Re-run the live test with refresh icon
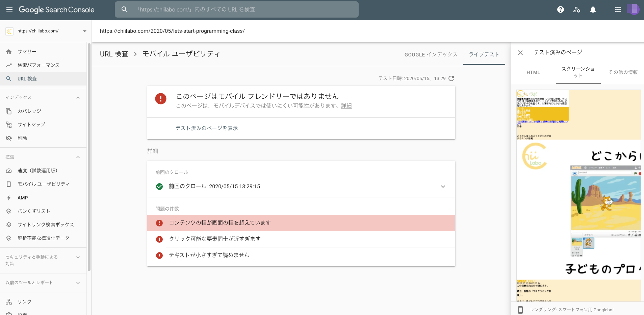This screenshot has width=644, height=315. 452,78
